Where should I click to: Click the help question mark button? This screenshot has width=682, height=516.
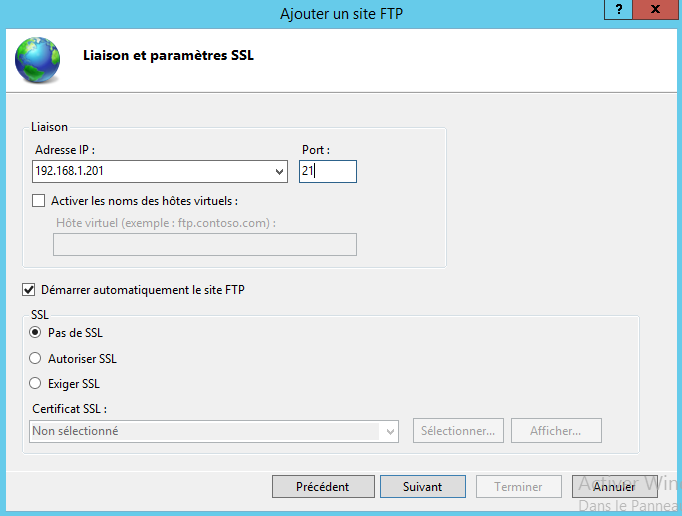click(x=620, y=9)
